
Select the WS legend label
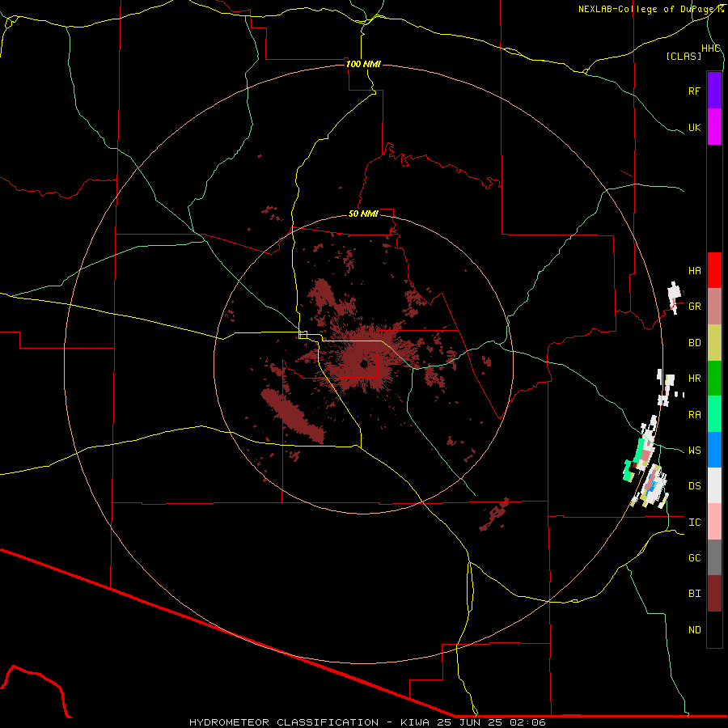(694, 451)
